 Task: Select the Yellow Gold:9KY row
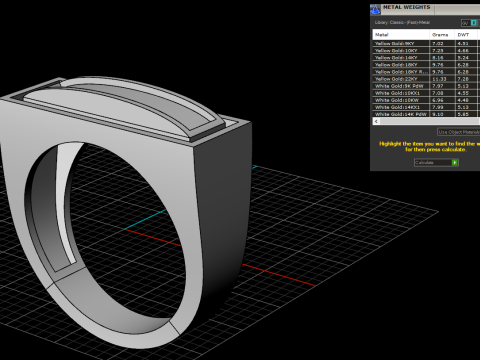(x=426, y=43)
